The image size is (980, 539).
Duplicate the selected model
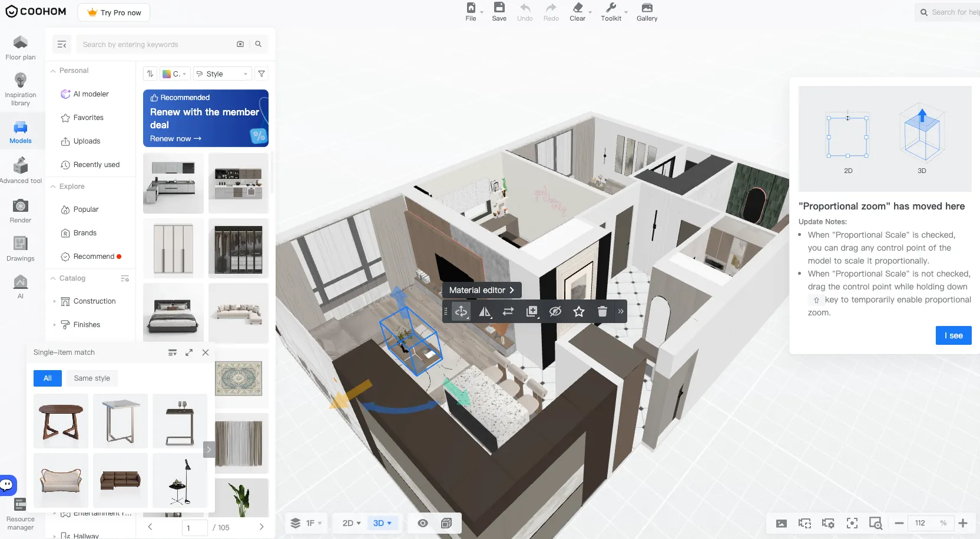point(532,311)
